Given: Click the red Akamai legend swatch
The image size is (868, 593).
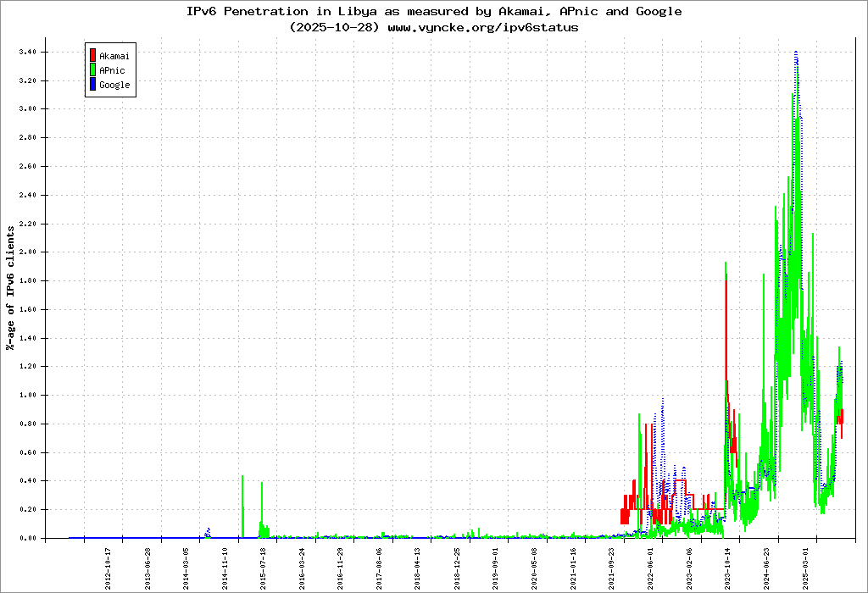Looking at the screenshot, I should [x=92, y=56].
